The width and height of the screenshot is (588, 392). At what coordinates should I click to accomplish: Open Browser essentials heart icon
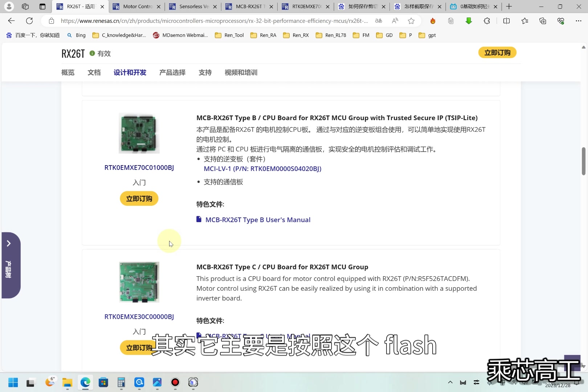pyautogui.click(x=561, y=21)
